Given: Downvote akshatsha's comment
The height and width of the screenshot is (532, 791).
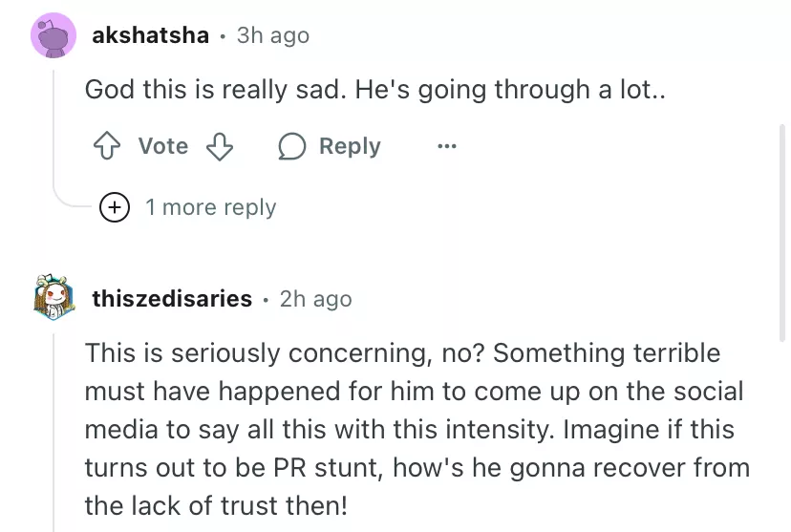Looking at the screenshot, I should [221, 146].
